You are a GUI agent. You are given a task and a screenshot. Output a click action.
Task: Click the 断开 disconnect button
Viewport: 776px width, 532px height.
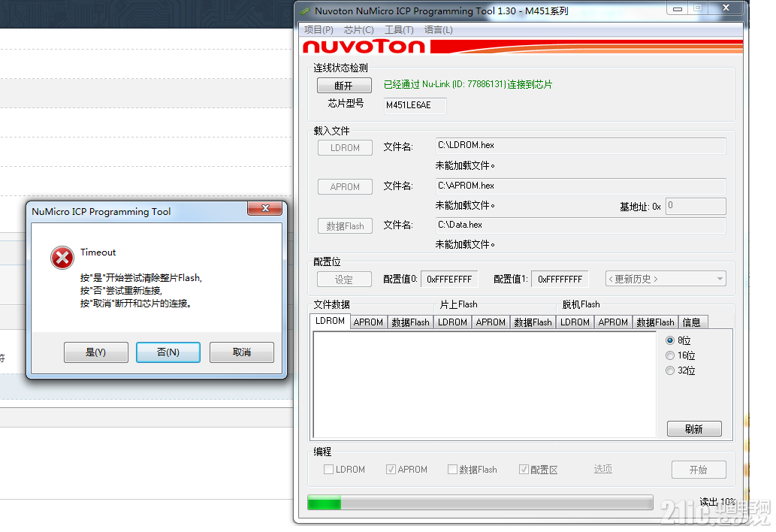(x=344, y=86)
